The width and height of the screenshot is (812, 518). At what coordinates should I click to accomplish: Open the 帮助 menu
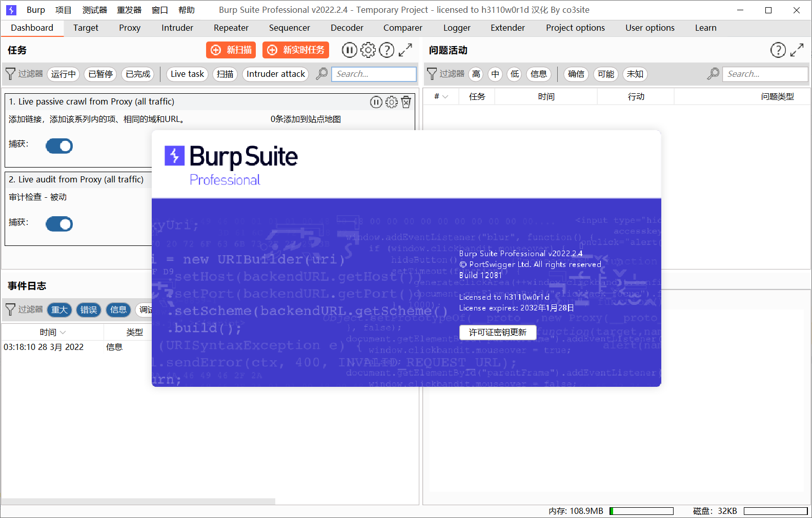coord(187,10)
